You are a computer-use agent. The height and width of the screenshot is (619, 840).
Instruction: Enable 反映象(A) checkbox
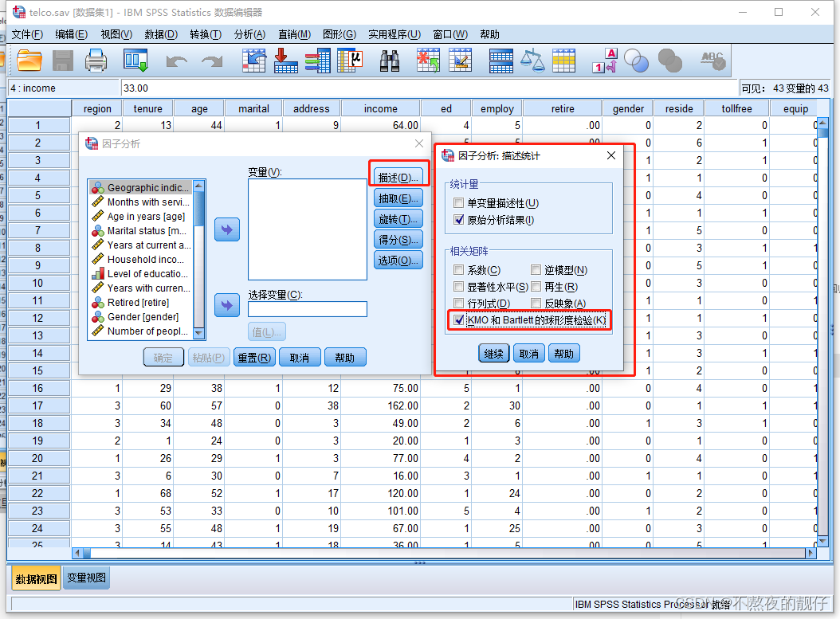click(x=536, y=303)
